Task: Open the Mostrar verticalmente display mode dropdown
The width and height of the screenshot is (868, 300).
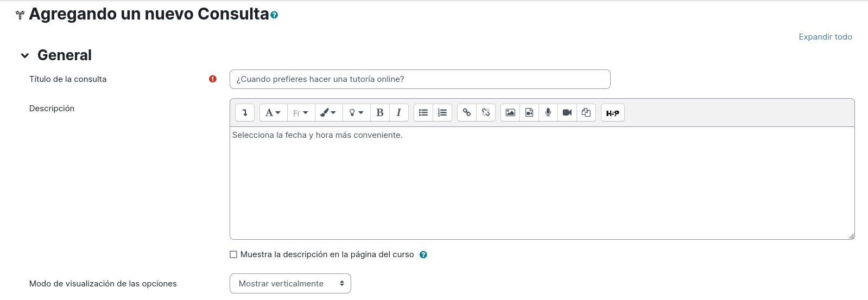Action: coord(290,284)
